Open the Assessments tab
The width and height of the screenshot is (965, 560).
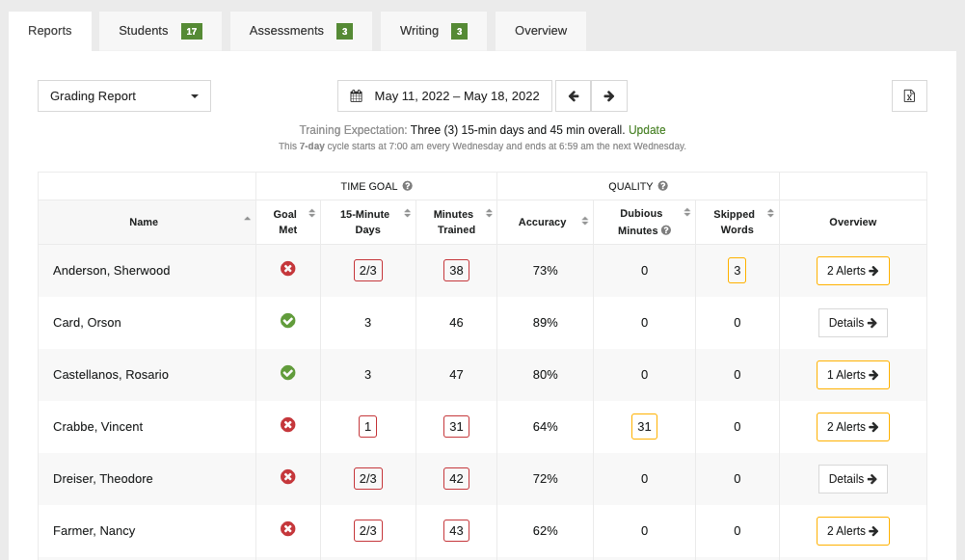click(298, 31)
